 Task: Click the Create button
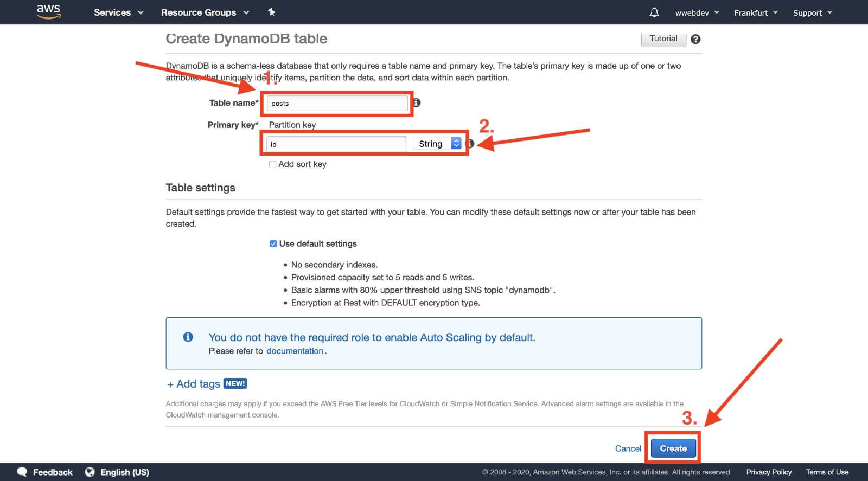click(x=673, y=448)
